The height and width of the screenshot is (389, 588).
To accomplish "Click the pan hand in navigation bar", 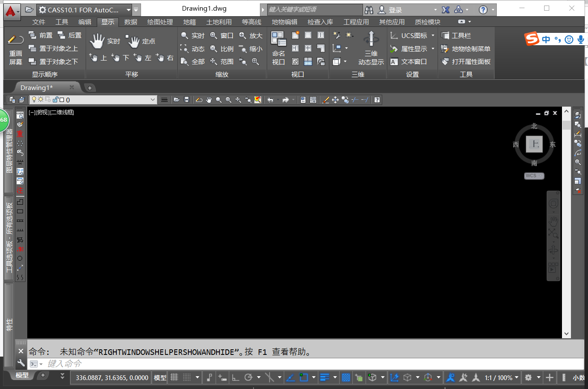I will 553,221.
